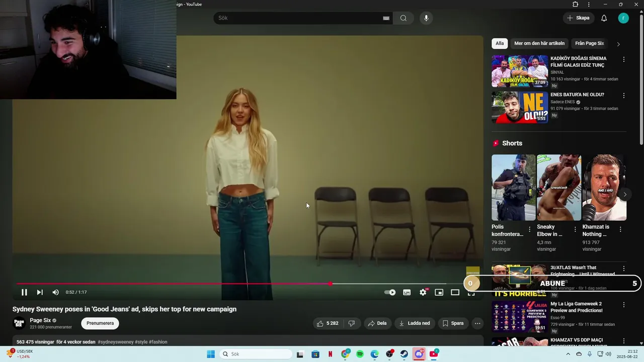Open options for 'Polis konfrontera' short
Image resolution: width=644 pixels, height=362 pixels.
(x=529, y=229)
